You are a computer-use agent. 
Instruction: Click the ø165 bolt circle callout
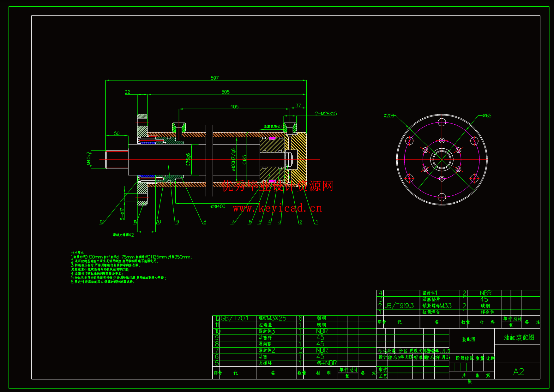click(x=486, y=116)
